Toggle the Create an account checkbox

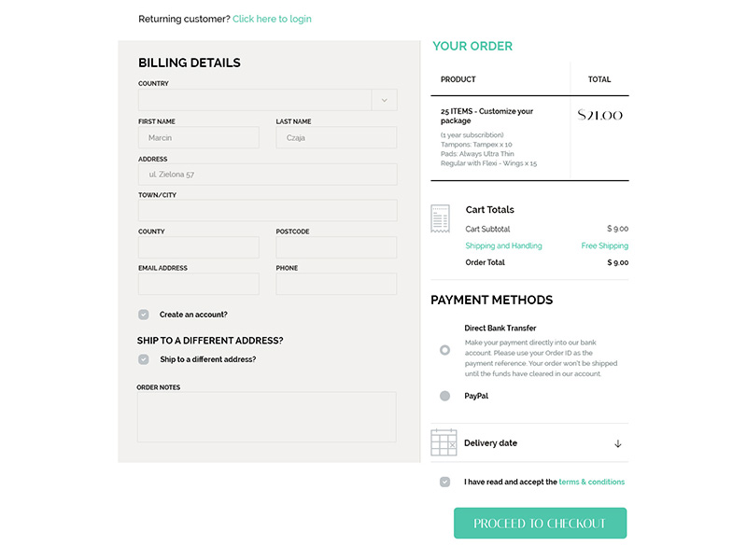point(144,315)
